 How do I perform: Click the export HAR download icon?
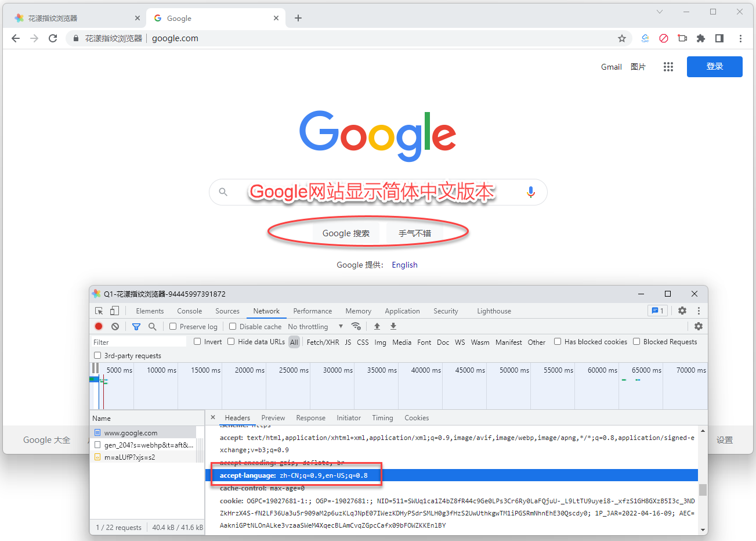pos(393,326)
